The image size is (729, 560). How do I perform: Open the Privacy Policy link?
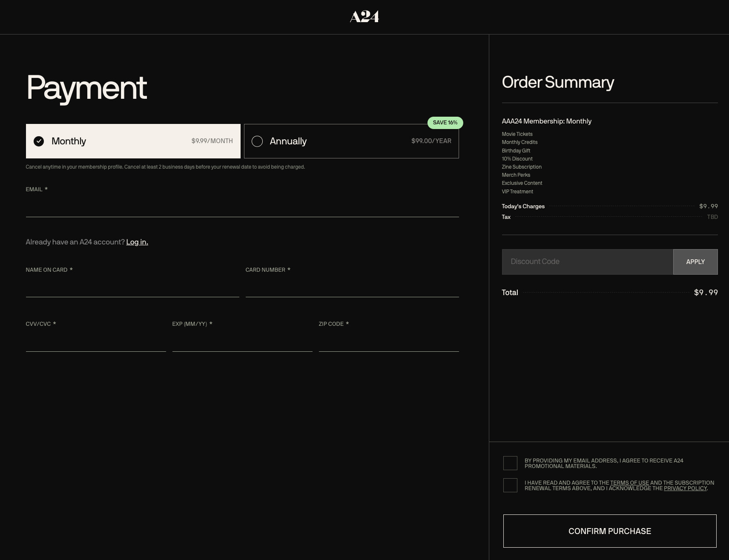[x=685, y=488]
